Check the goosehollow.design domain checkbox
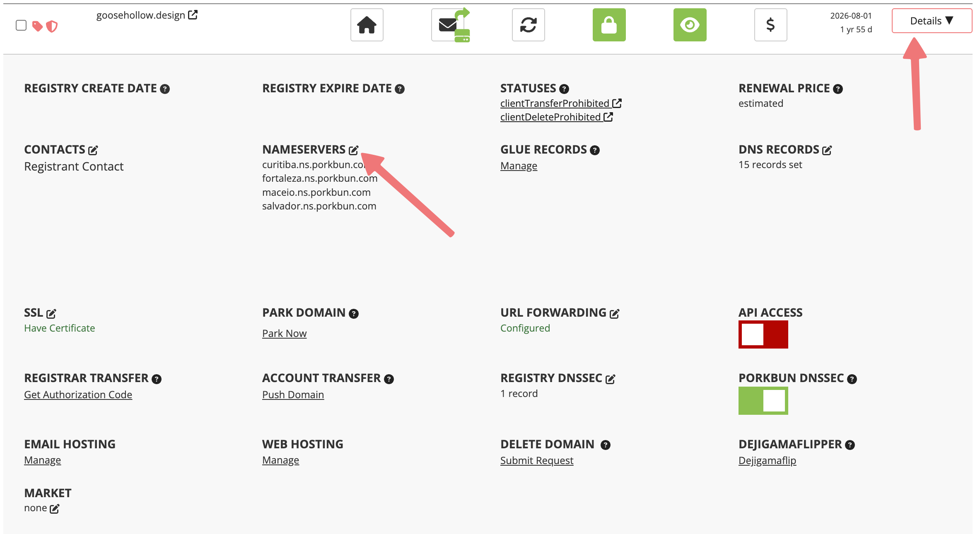Viewport: 980px width, 534px height. pos(21,25)
